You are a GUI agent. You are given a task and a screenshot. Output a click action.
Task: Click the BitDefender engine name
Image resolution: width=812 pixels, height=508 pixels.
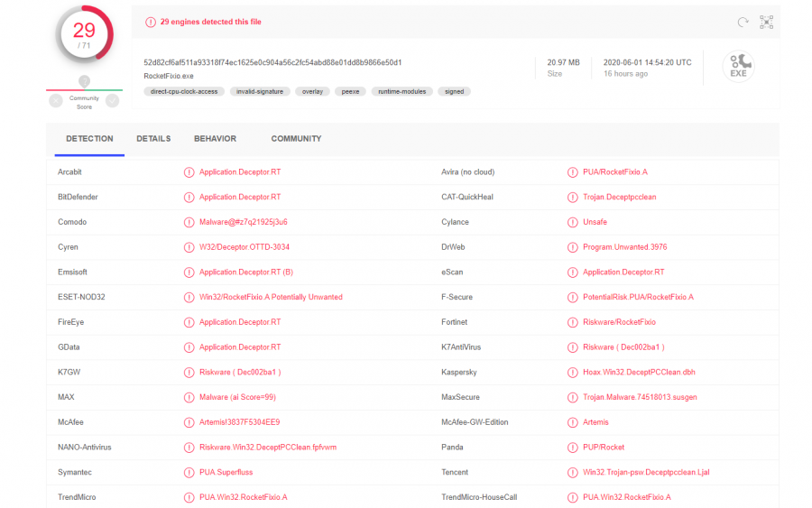pyautogui.click(x=78, y=198)
